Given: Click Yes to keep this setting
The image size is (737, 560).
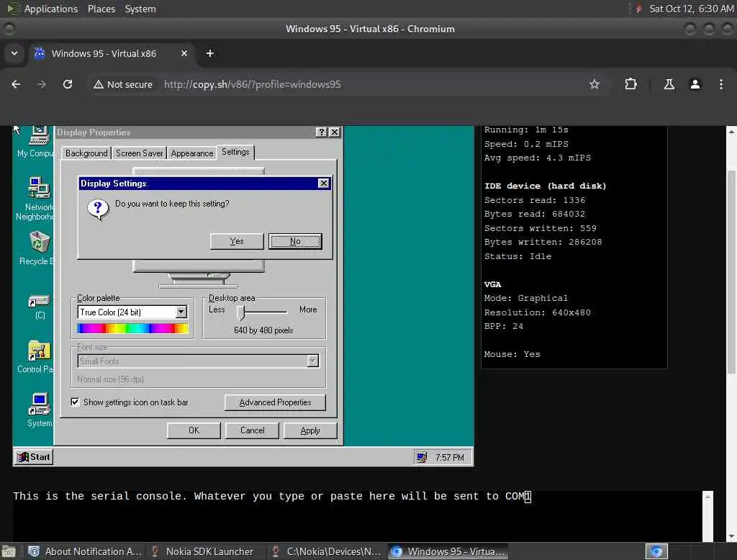Looking at the screenshot, I should [236, 241].
